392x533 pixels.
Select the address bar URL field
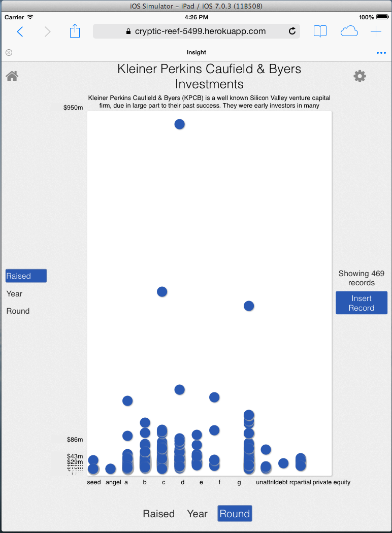tap(196, 31)
